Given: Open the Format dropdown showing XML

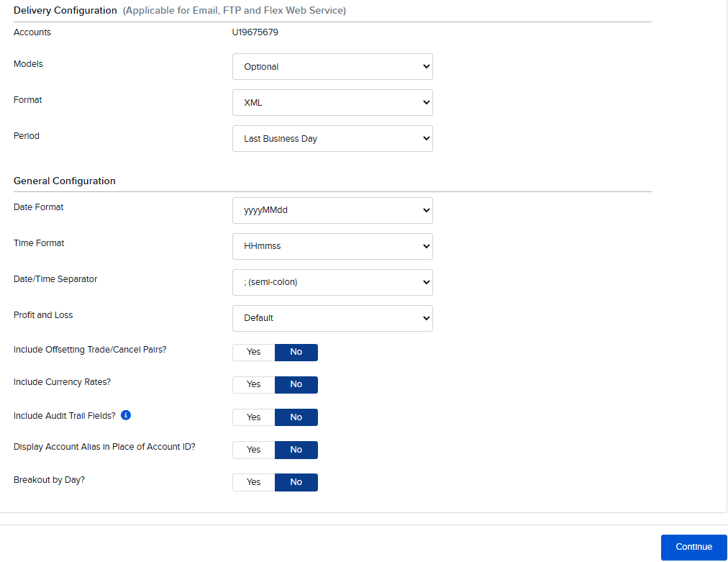Looking at the screenshot, I should click(x=332, y=103).
